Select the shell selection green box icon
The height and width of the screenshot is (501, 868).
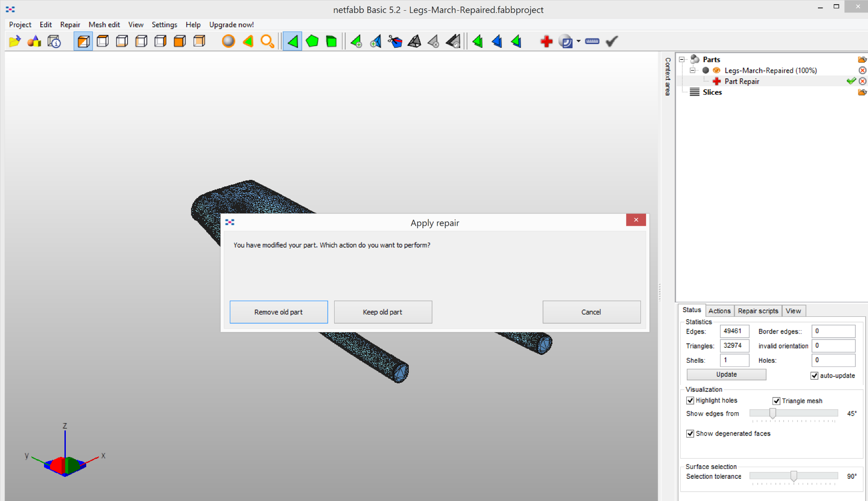[331, 41]
